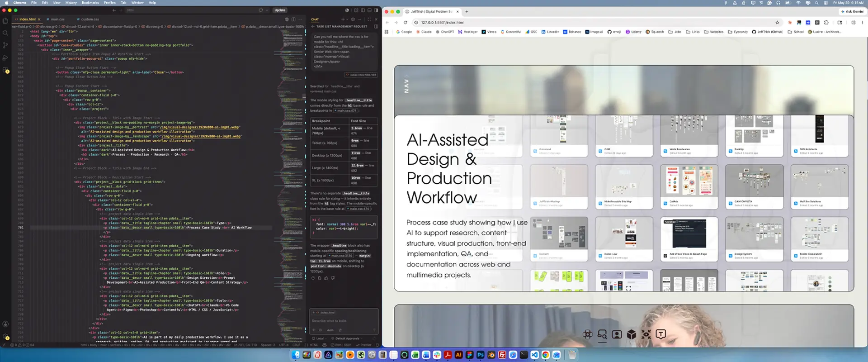Image resolution: width=868 pixels, height=362 pixels.
Task: Switch to the main.css editor tab
Action: point(56,19)
